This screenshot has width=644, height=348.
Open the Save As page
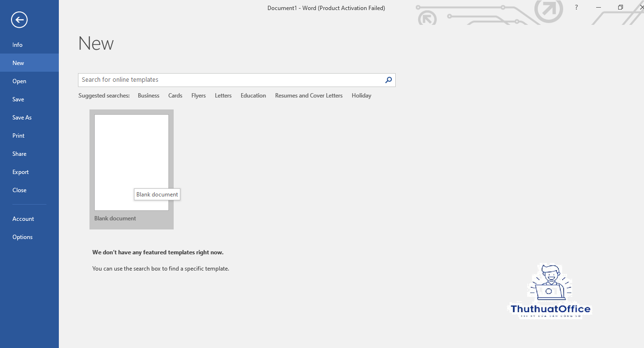29,118
